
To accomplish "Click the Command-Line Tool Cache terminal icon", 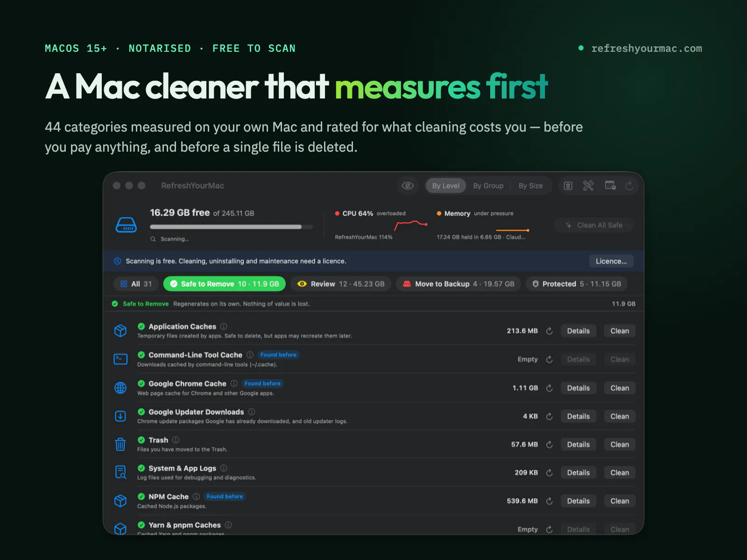I will coord(120,359).
